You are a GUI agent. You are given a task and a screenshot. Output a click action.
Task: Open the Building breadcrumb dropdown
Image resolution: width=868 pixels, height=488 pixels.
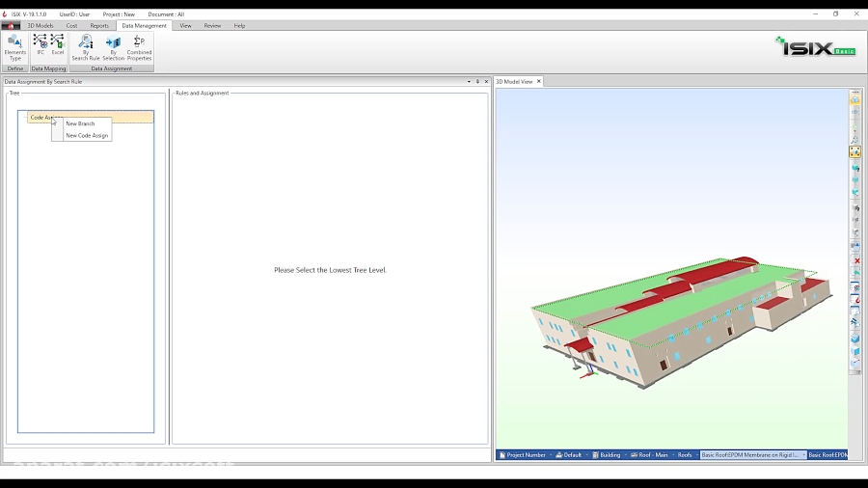click(626, 455)
